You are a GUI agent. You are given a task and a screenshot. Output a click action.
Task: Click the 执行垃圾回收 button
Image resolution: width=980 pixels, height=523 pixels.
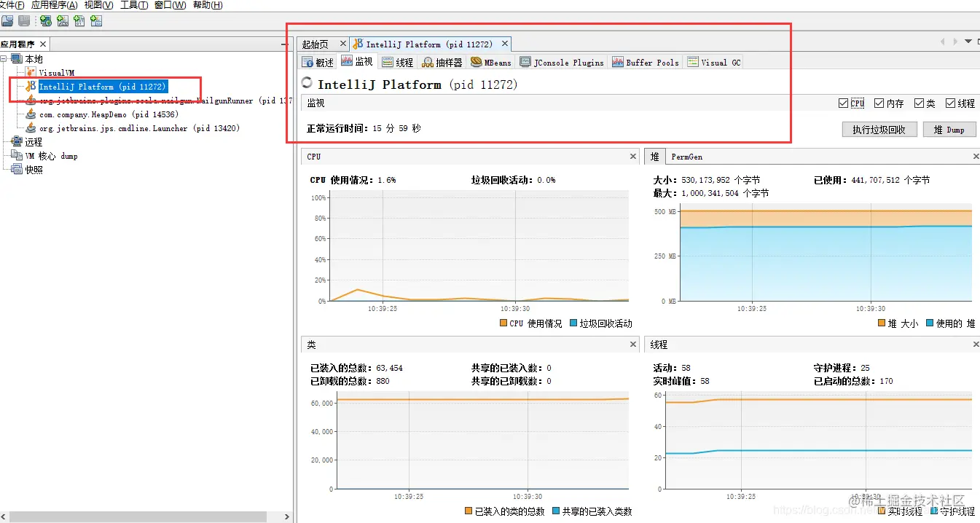879,130
